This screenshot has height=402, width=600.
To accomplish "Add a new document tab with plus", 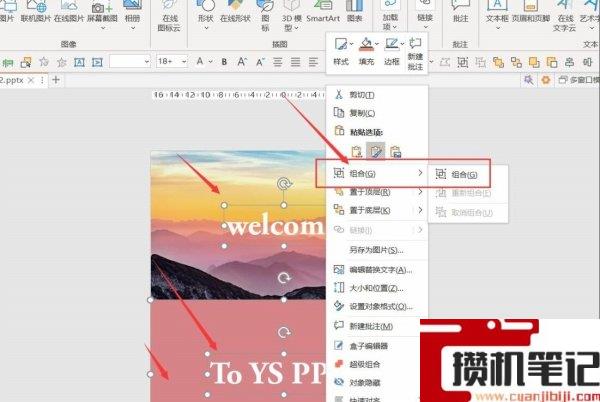I will pos(56,80).
